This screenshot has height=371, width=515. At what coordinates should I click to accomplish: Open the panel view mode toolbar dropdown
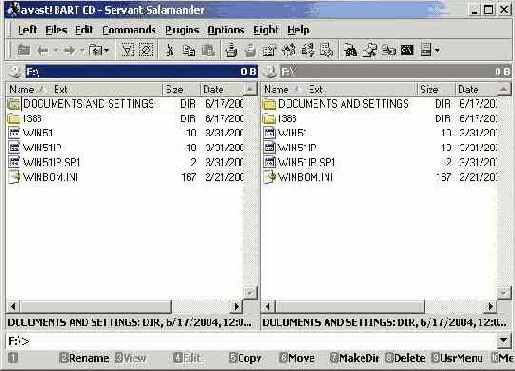coord(430,51)
